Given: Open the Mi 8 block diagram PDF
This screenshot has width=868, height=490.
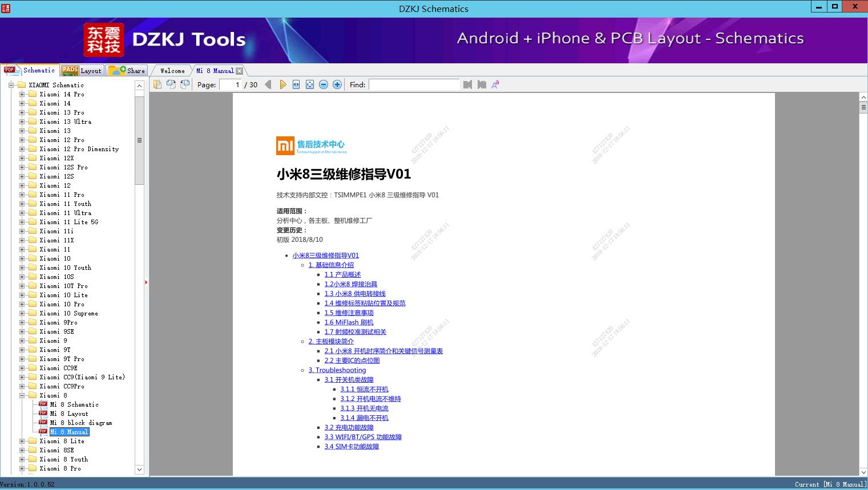Looking at the screenshot, I should point(81,423).
